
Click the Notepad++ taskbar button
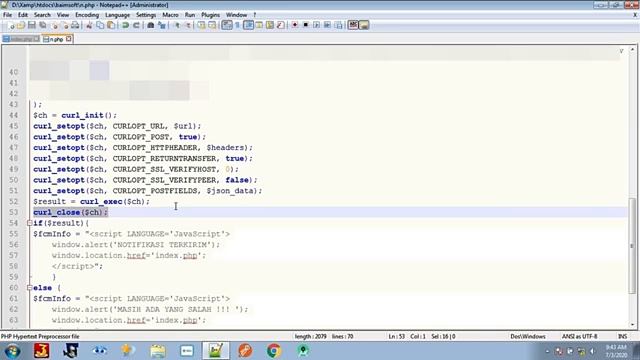click(216, 351)
